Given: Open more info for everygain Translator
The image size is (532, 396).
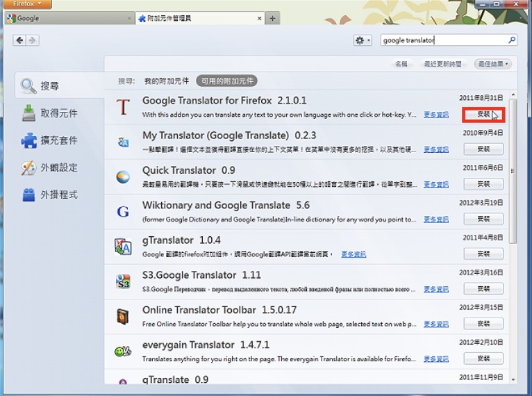Looking at the screenshot, I should [x=436, y=359].
